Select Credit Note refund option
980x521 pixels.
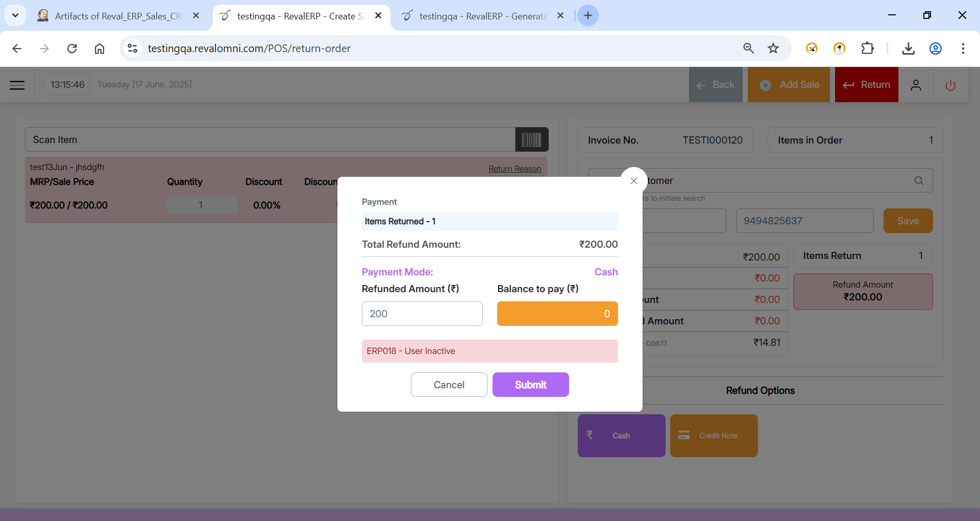coord(714,436)
